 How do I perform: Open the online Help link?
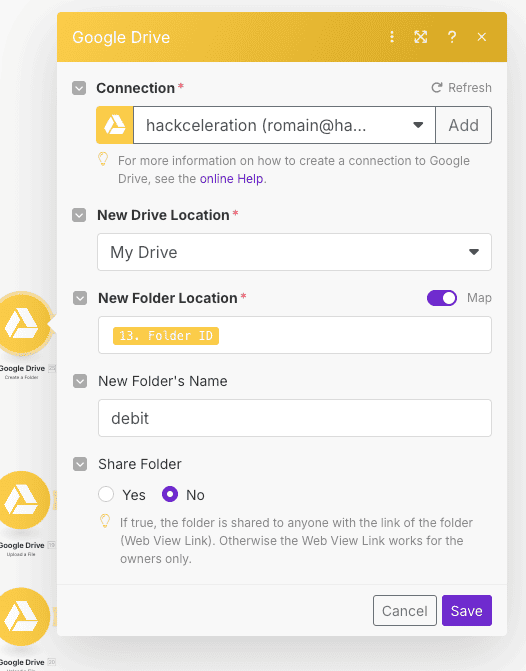click(x=231, y=178)
